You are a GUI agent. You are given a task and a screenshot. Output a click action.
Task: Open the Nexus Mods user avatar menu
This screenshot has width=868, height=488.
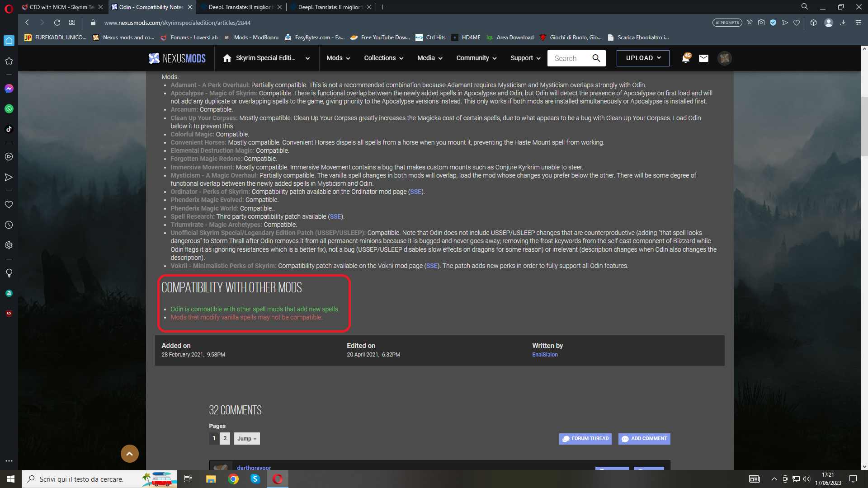coord(725,58)
